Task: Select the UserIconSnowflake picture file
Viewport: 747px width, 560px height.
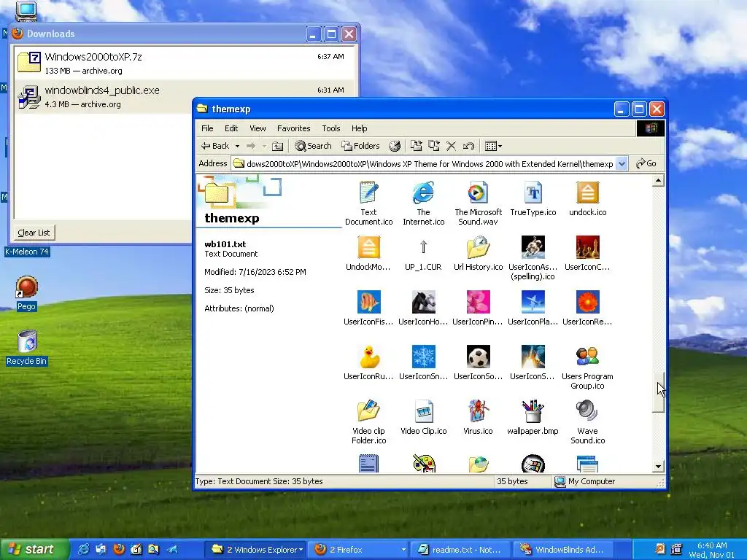Action: click(424, 362)
